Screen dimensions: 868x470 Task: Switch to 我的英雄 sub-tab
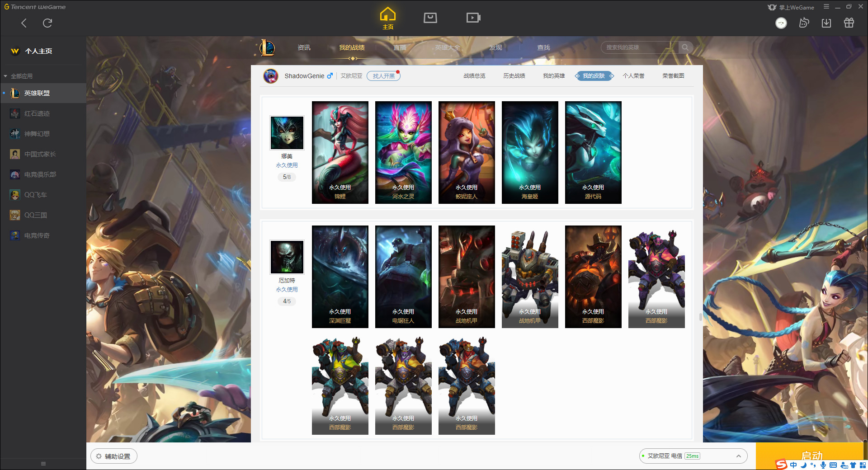coord(554,76)
